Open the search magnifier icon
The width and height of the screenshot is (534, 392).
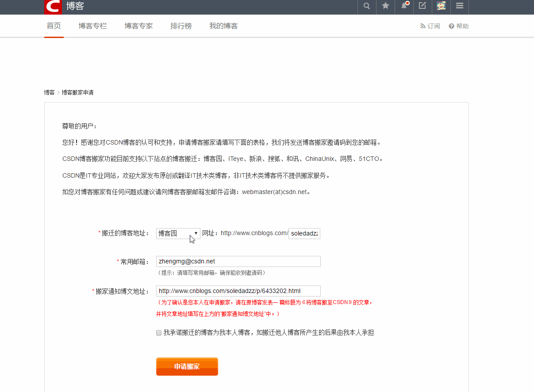[x=367, y=6]
